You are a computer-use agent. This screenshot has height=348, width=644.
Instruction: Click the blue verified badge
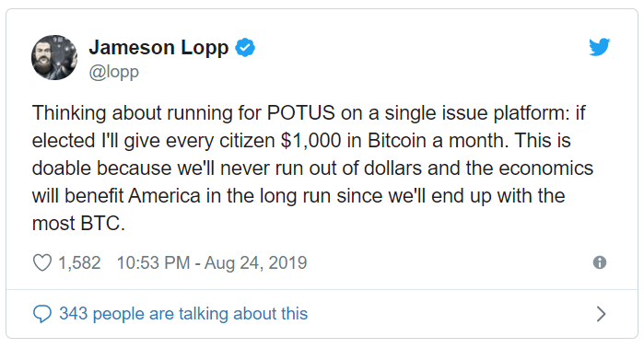(245, 47)
